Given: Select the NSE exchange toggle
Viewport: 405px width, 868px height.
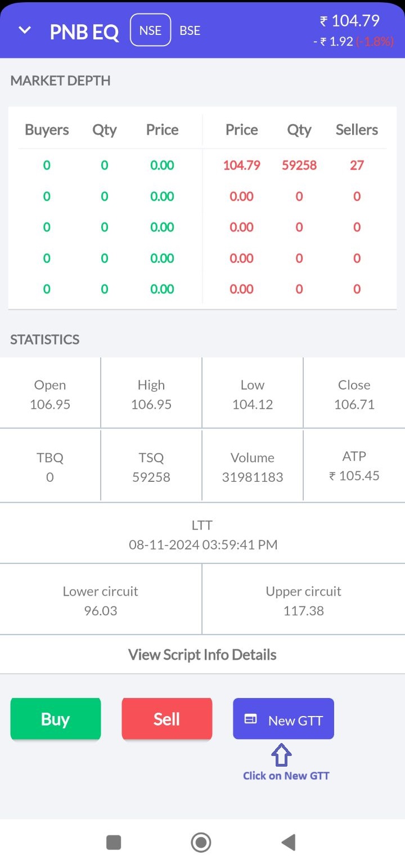Looking at the screenshot, I should click(150, 30).
